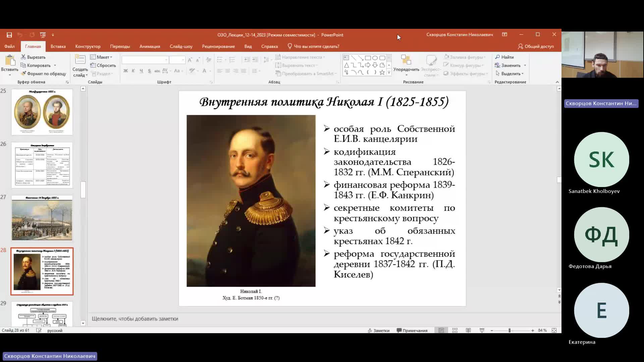Switch to the Конструктор tab
644x362 pixels.
coord(88,46)
